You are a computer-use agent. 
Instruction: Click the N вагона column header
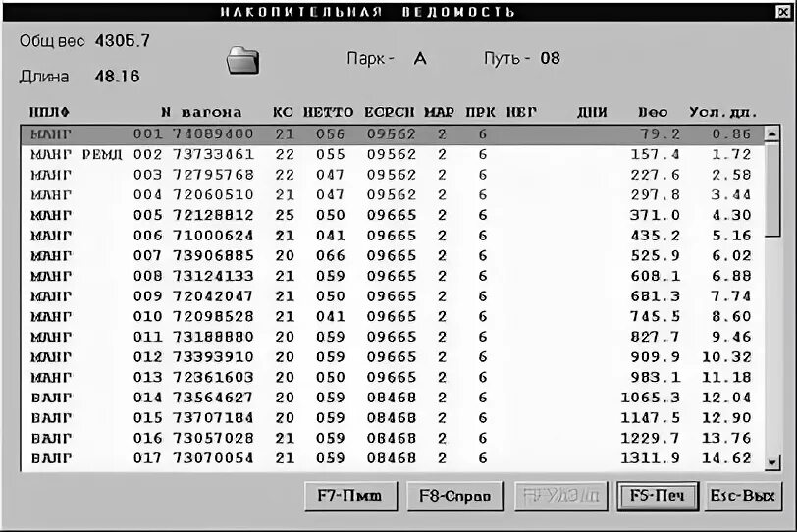[201, 112]
